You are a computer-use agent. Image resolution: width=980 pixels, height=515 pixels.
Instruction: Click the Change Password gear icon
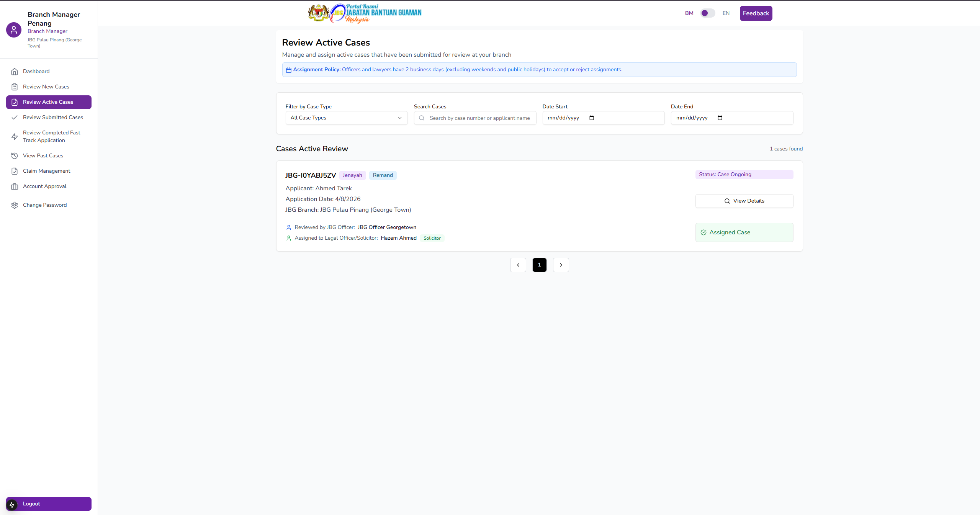15,205
